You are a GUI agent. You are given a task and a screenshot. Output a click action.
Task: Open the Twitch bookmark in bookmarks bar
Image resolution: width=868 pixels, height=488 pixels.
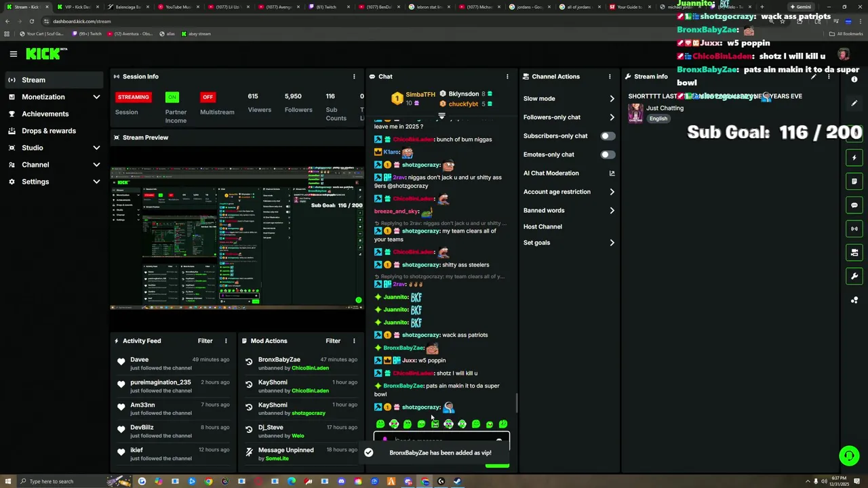point(86,34)
